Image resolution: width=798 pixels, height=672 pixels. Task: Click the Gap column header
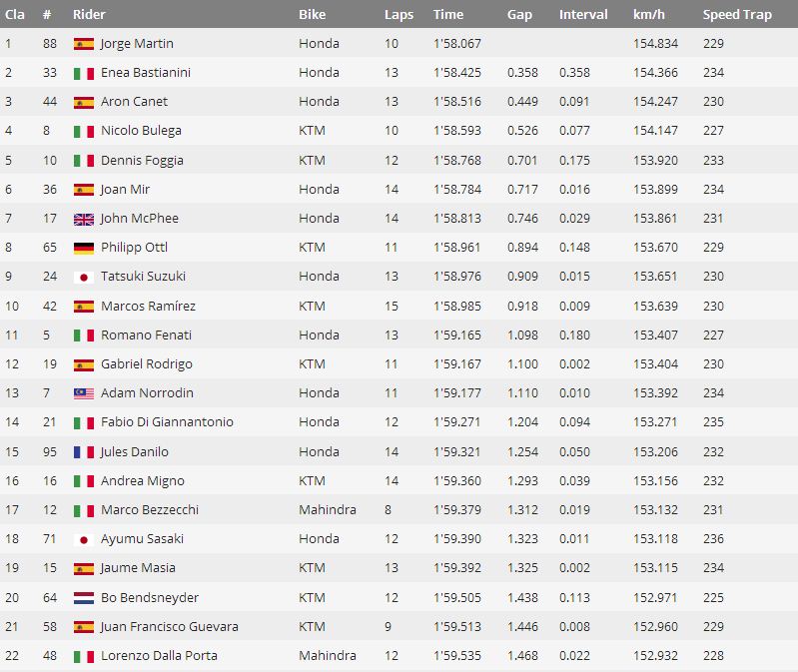tap(519, 15)
